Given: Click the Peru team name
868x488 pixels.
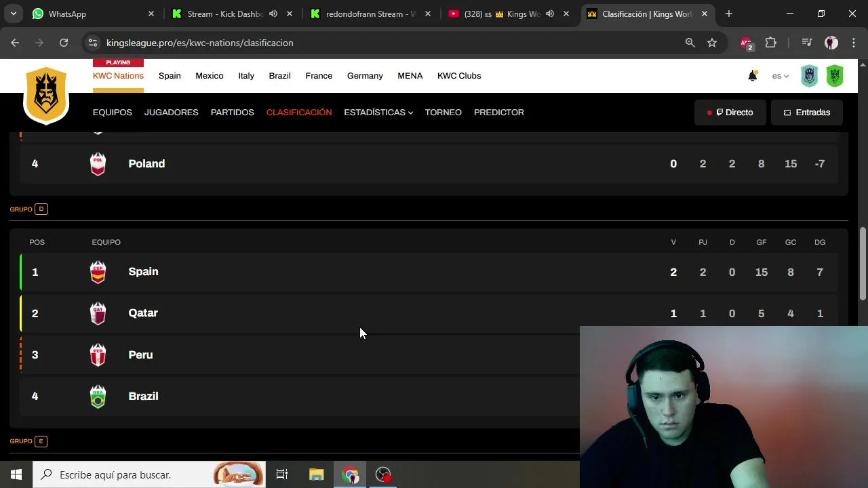Looking at the screenshot, I should pos(140,355).
